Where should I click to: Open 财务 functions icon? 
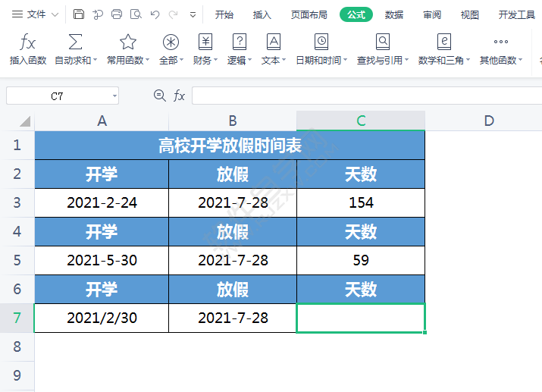(205, 42)
